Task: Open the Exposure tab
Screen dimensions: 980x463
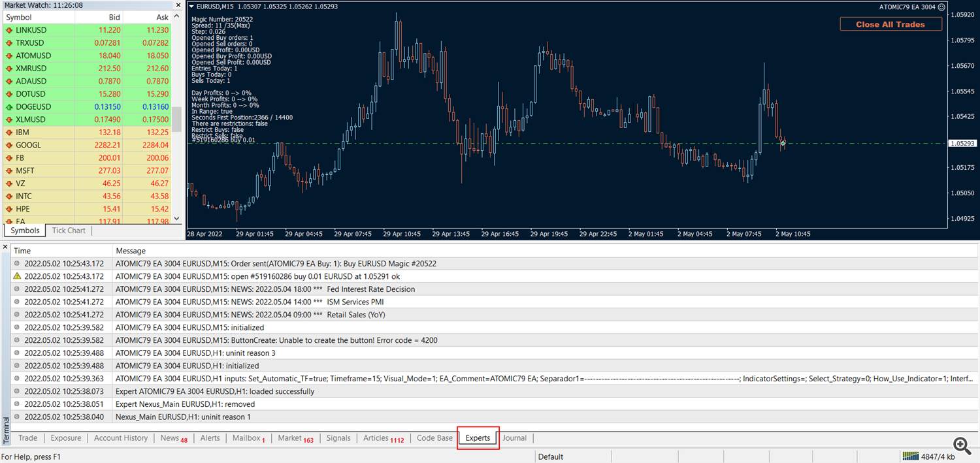Action: tap(66, 438)
